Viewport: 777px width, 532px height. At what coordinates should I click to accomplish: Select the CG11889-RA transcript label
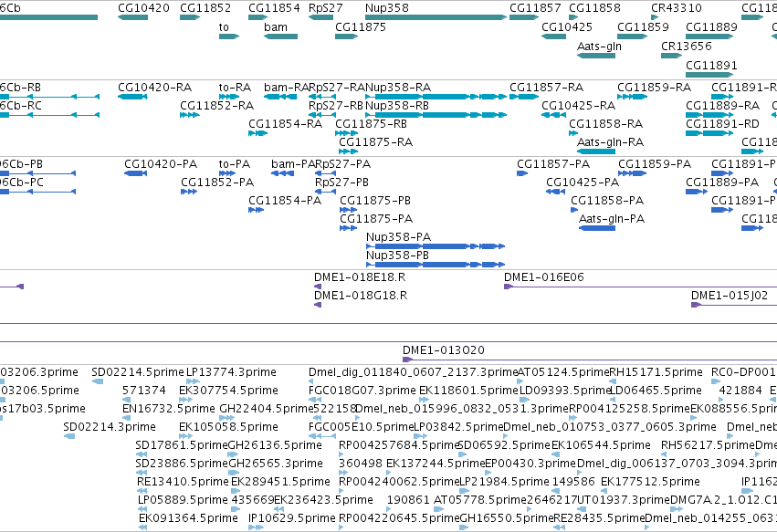click(x=722, y=106)
